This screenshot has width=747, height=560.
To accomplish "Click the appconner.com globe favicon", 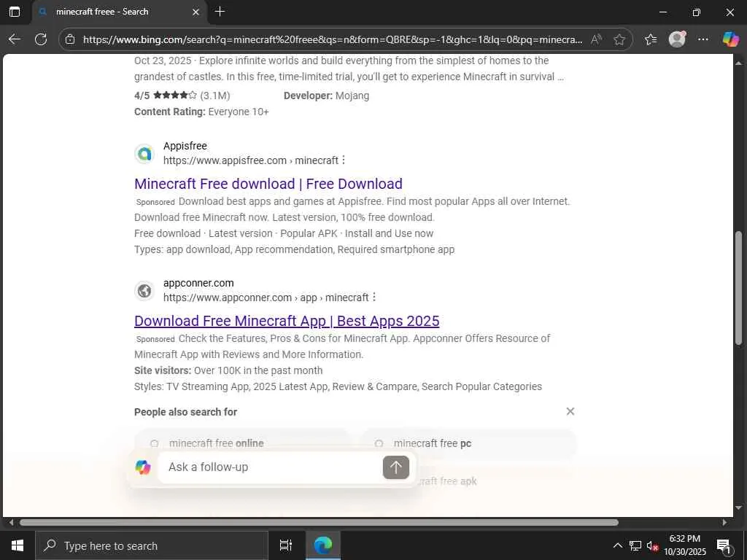I will pyautogui.click(x=144, y=290).
